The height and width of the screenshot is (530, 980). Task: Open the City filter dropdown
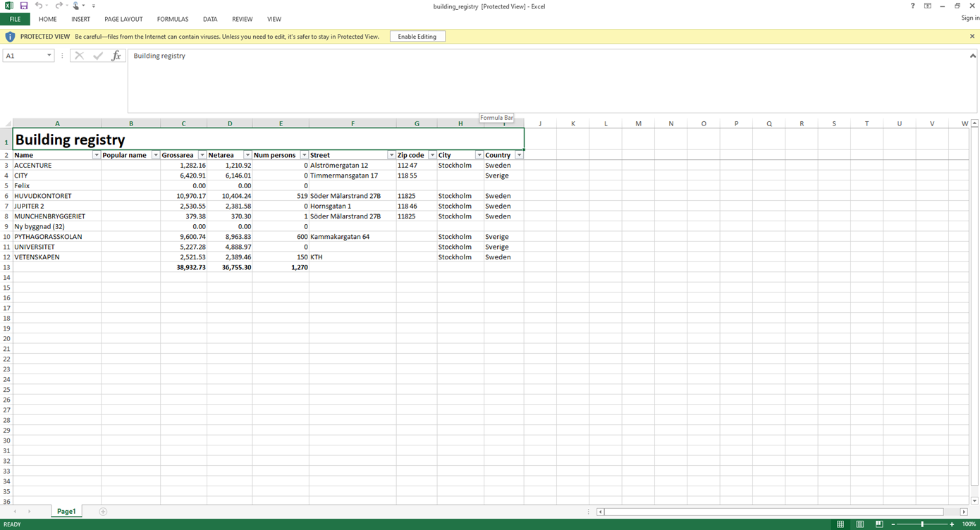coord(479,155)
